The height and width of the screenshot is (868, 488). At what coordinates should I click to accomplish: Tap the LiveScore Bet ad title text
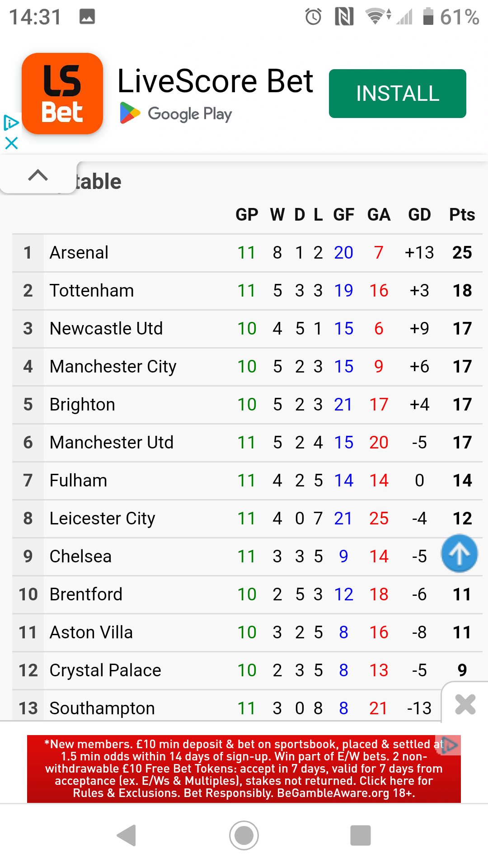216,81
